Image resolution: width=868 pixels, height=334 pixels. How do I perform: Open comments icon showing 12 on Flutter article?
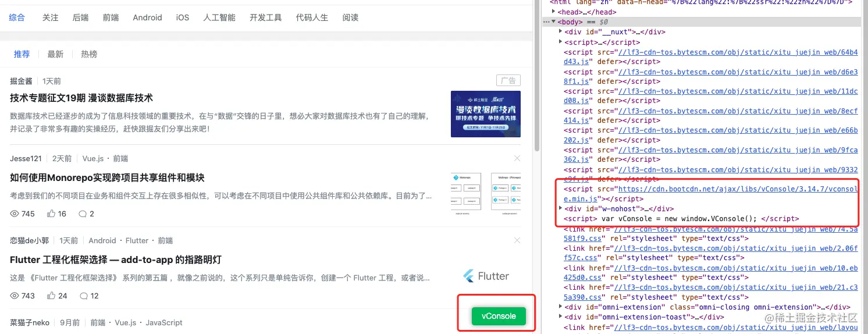[84, 296]
